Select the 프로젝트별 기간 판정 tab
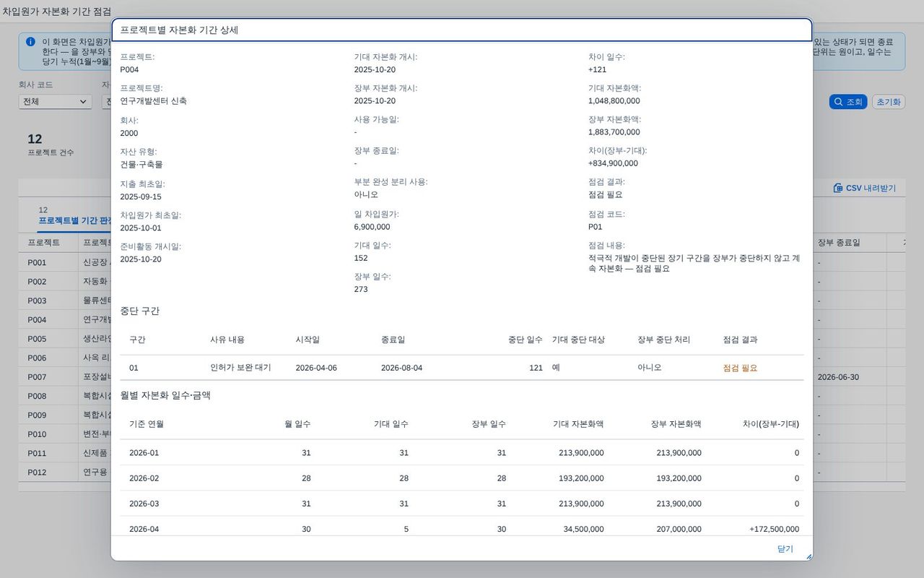This screenshot has height=578, width=924. [74, 220]
